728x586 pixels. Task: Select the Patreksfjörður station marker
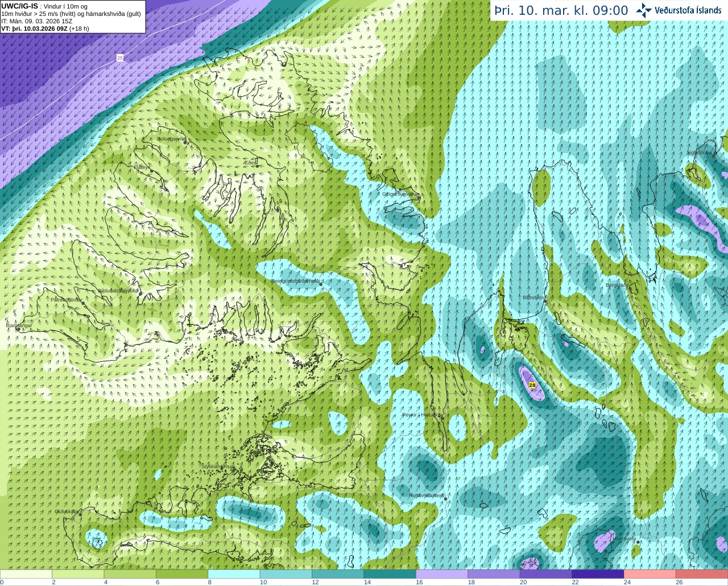tap(82, 303)
